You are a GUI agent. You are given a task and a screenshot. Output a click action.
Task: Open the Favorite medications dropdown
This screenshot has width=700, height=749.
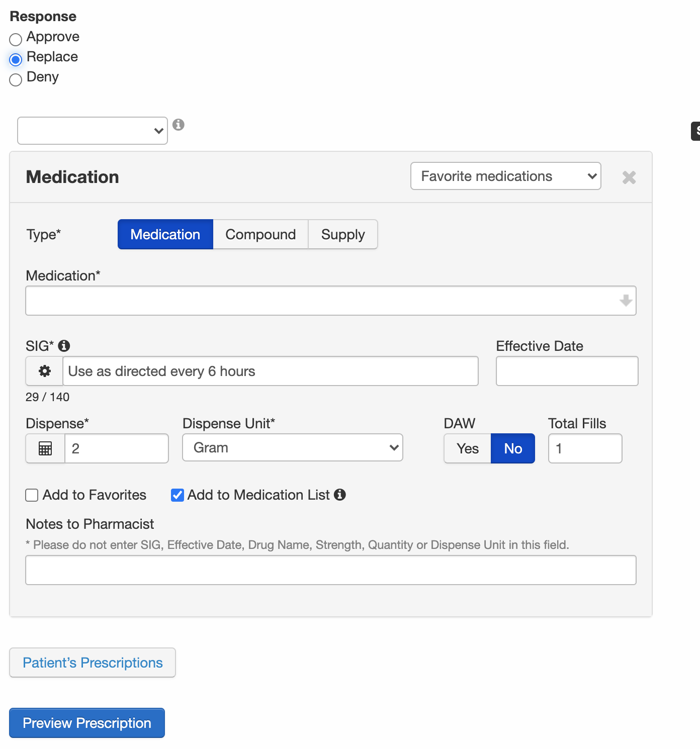[x=506, y=176]
